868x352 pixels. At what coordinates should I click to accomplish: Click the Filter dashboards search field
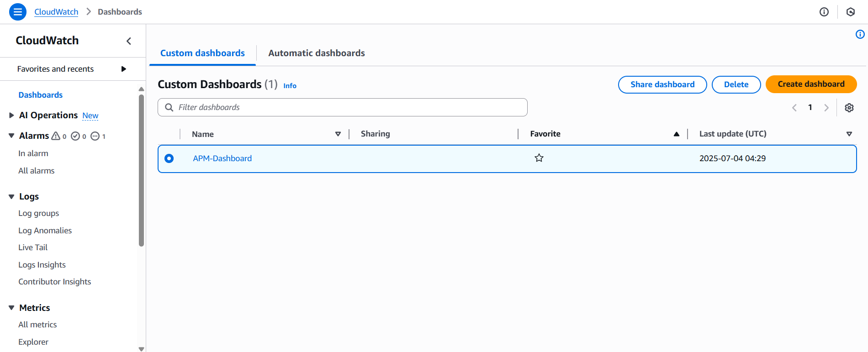343,107
